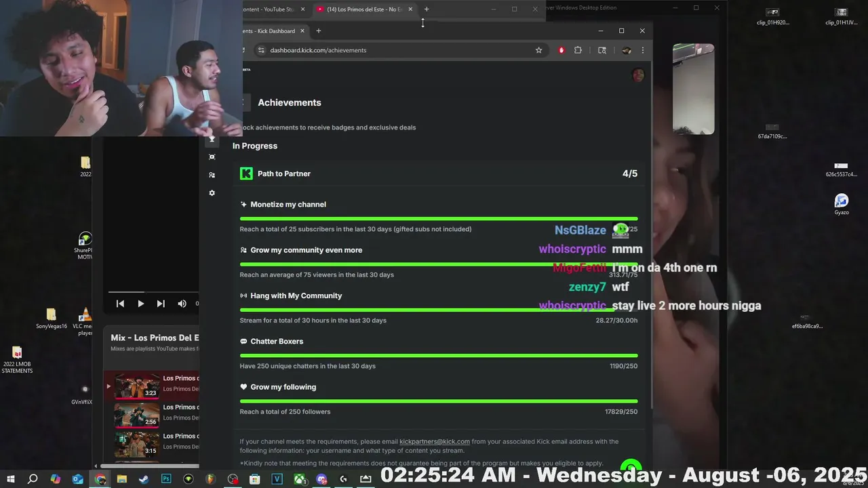
Task: Open the ShurePlus MOTIV desktop shortcut
Action: tap(85, 246)
